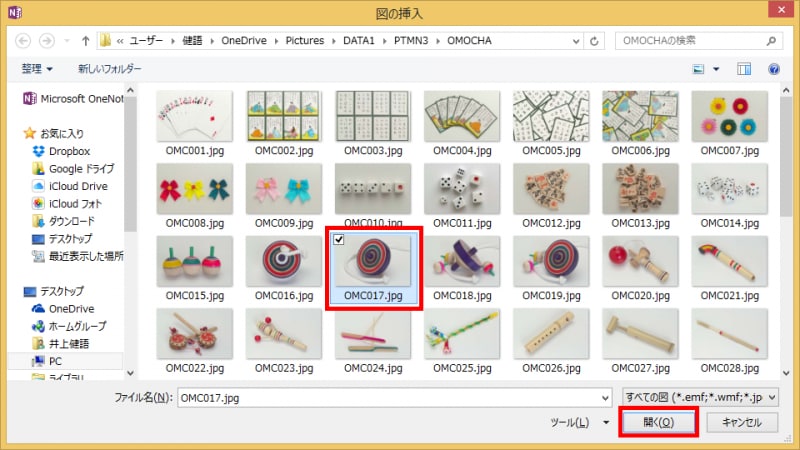800x450 pixels.
Task: Uncheck the OMC017.jpg checkbox
Action: click(339, 239)
